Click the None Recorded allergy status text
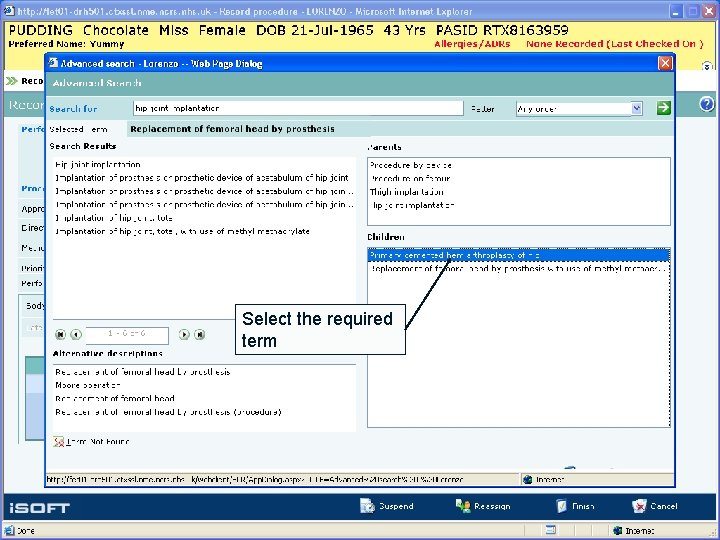Image resolution: width=720 pixels, height=540 pixels. [614, 44]
